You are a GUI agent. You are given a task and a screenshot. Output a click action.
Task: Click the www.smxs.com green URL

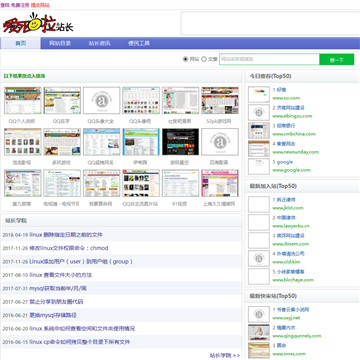(x=289, y=354)
